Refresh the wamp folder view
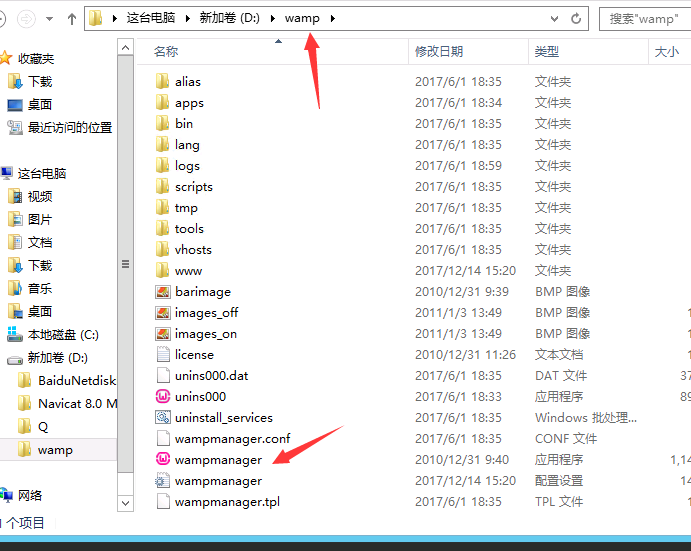The image size is (691, 551). (576, 19)
